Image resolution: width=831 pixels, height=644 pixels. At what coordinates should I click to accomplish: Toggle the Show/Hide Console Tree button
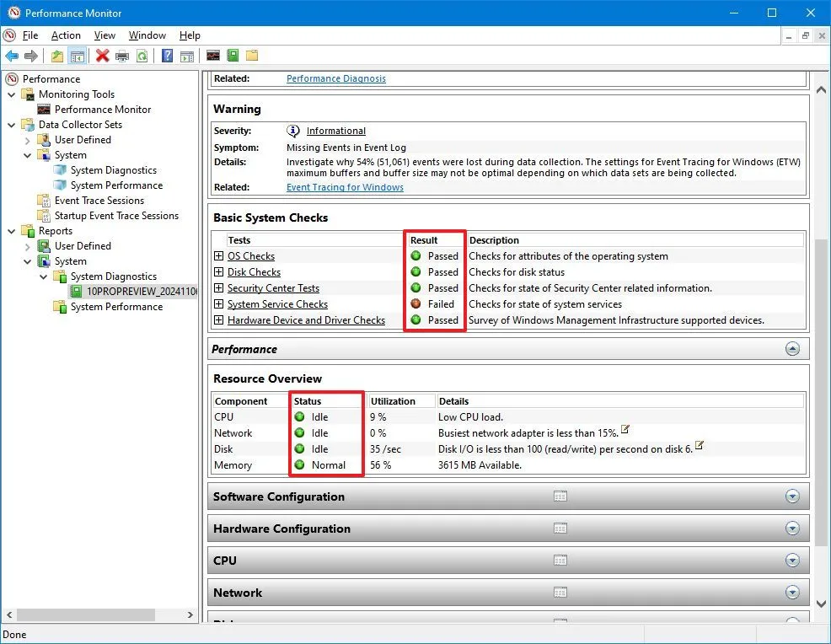(77, 56)
